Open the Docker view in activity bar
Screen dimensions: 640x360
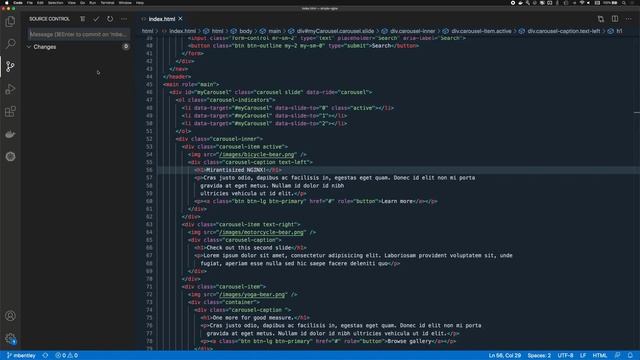click(x=10, y=134)
